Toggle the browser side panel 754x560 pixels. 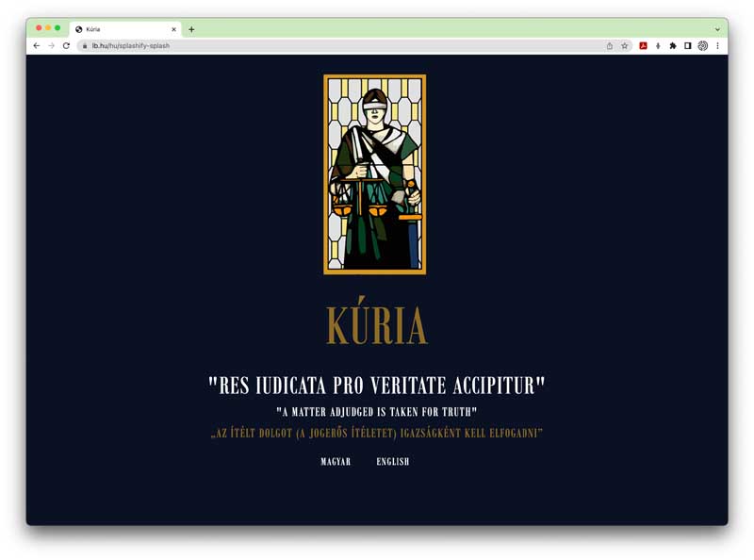pyautogui.click(x=688, y=46)
